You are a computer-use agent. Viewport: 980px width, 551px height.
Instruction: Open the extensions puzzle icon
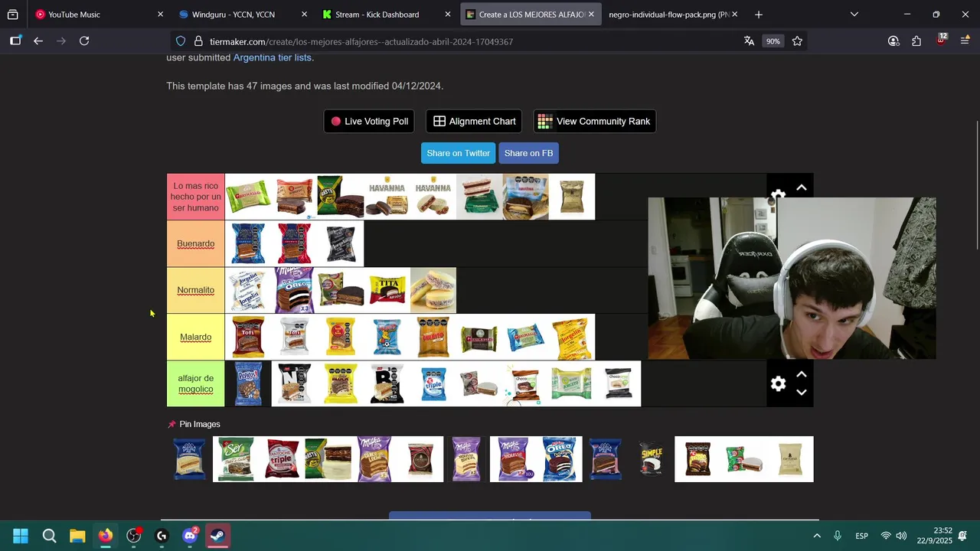[x=916, y=41]
